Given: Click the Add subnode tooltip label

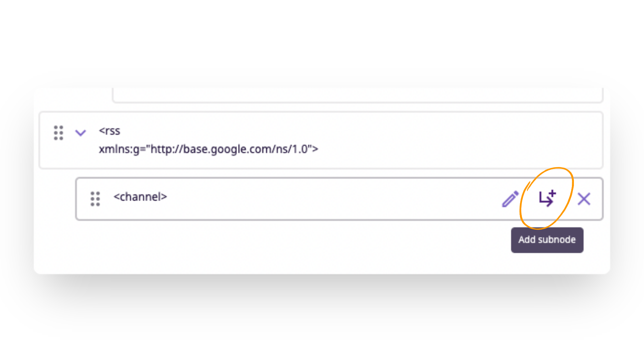Looking at the screenshot, I should coord(547,240).
